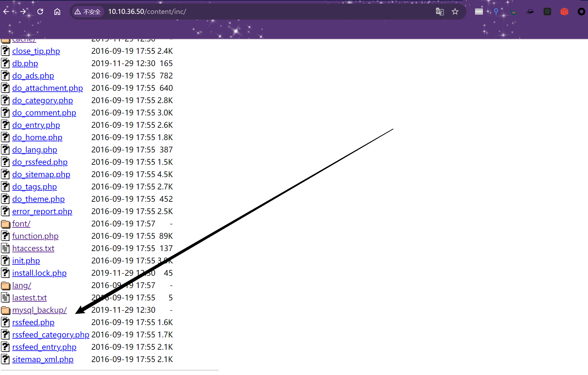This screenshot has width=588, height=375.
Task: Open init.php link
Action: (x=26, y=261)
